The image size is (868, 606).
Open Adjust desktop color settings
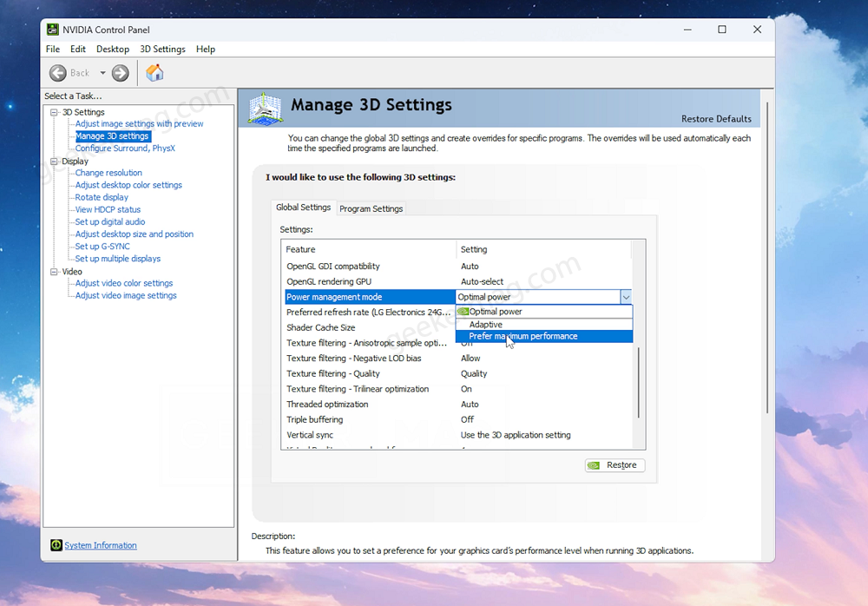[x=128, y=185]
